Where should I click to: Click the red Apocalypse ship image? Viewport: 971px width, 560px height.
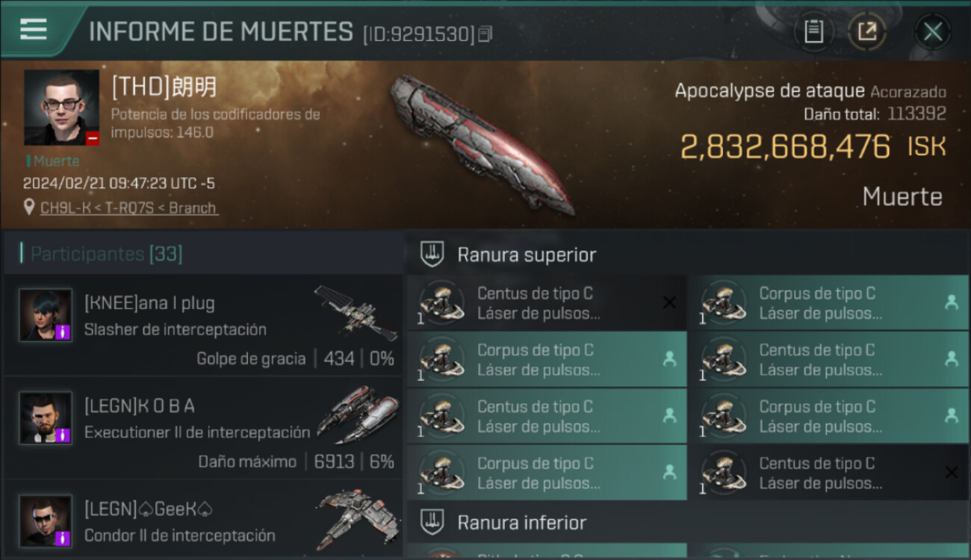click(480, 143)
